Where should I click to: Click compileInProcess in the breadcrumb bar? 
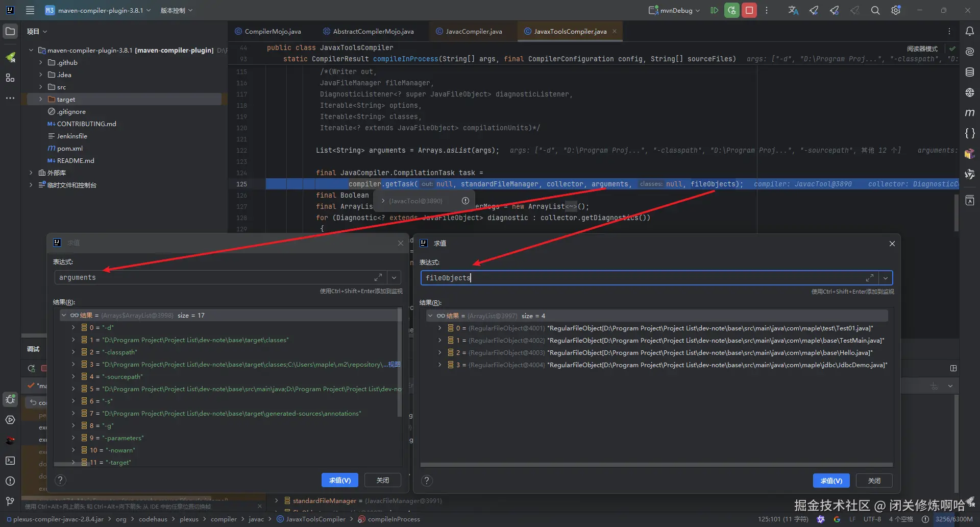(x=389, y=519)
